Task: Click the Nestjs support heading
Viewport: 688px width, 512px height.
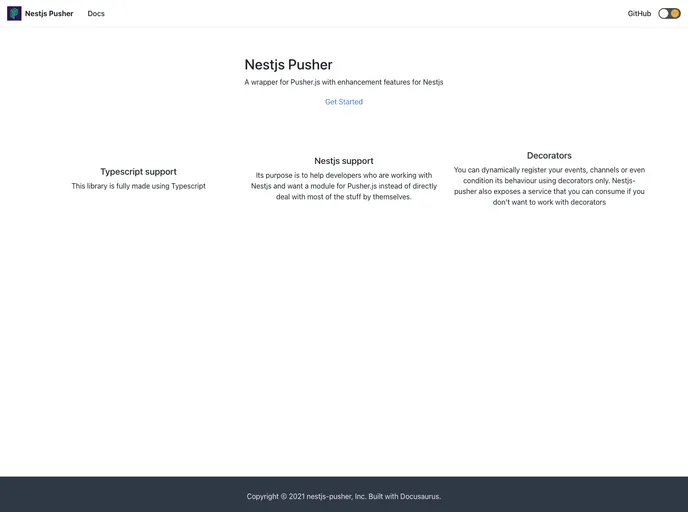Action: tap(344, 161)
